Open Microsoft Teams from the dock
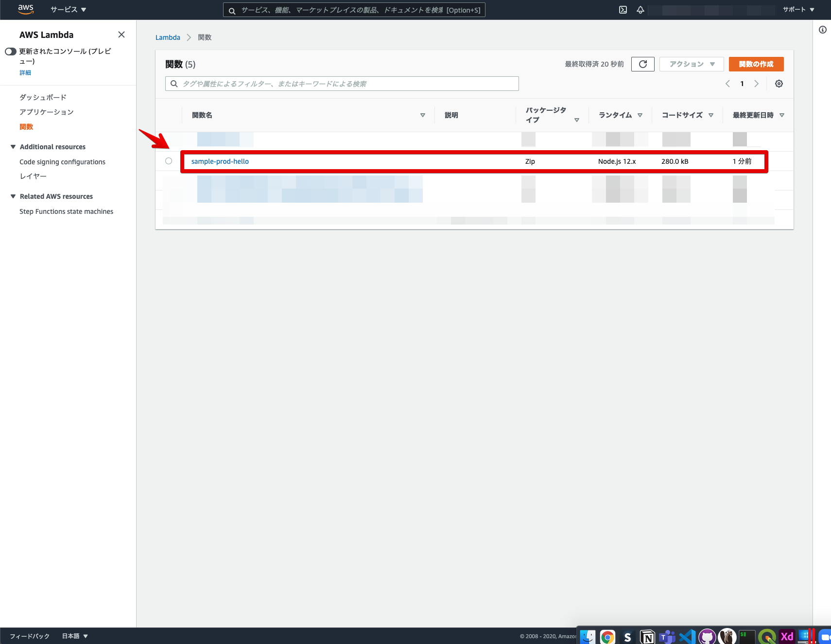This screenshot has width=831, height=644. pos(667,637)
